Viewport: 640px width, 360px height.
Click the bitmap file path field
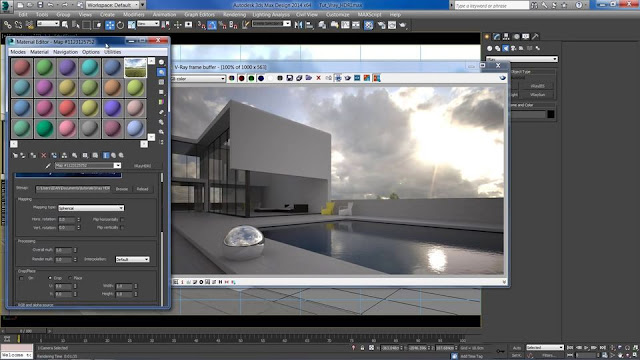click(x=73, y=189)
